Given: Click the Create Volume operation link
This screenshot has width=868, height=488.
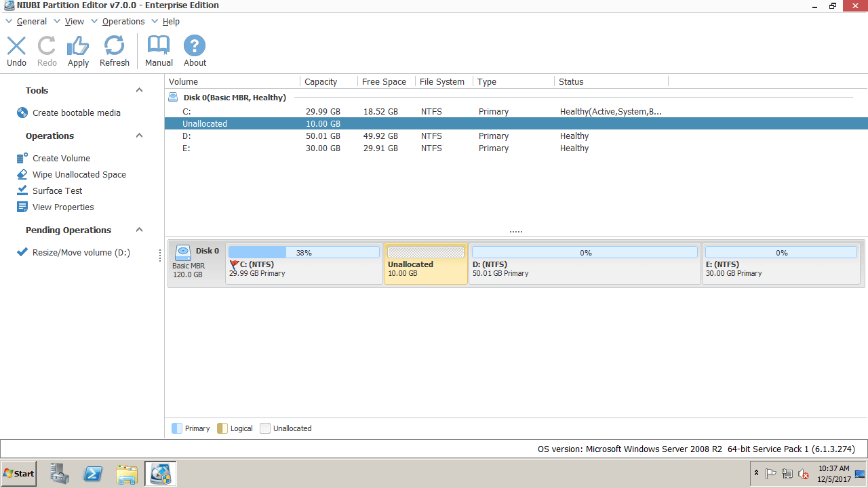Looking at the screenshot, I should click(x=61, y=158).
